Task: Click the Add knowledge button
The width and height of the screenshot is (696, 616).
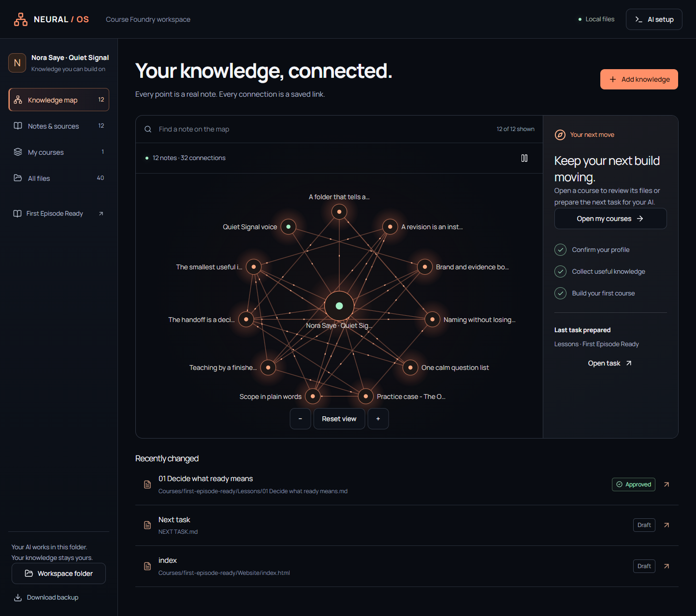Action: click(x=639, y=79)
